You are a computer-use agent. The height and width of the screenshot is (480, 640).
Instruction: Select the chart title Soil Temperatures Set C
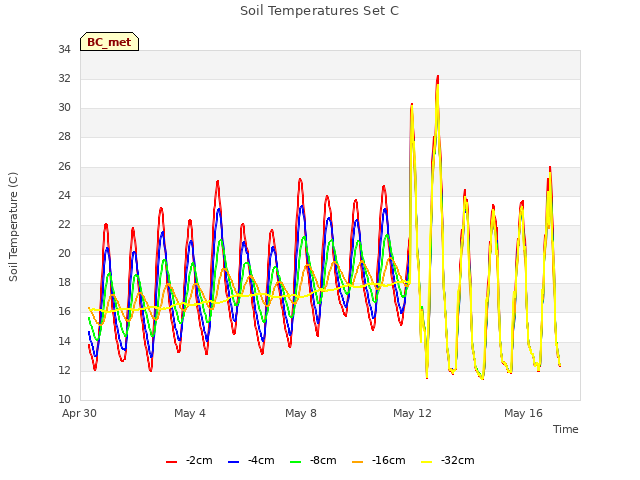click(320, 11)
